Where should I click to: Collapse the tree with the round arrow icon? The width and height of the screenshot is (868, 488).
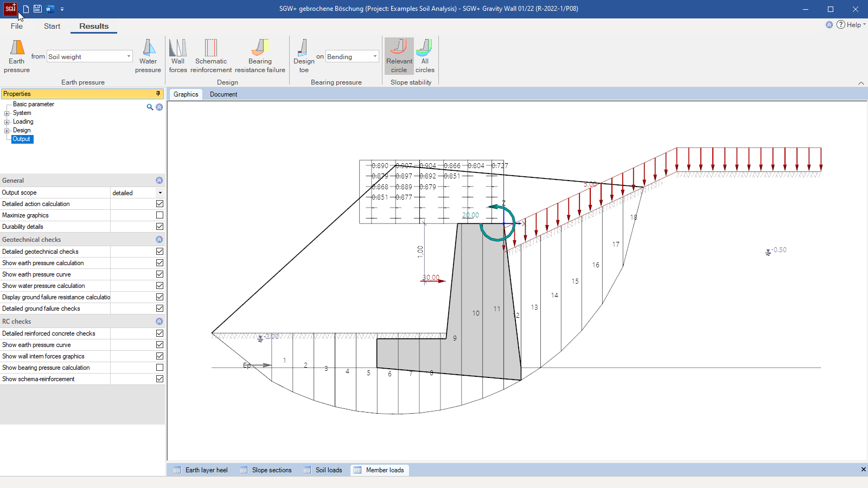[159, 107]
